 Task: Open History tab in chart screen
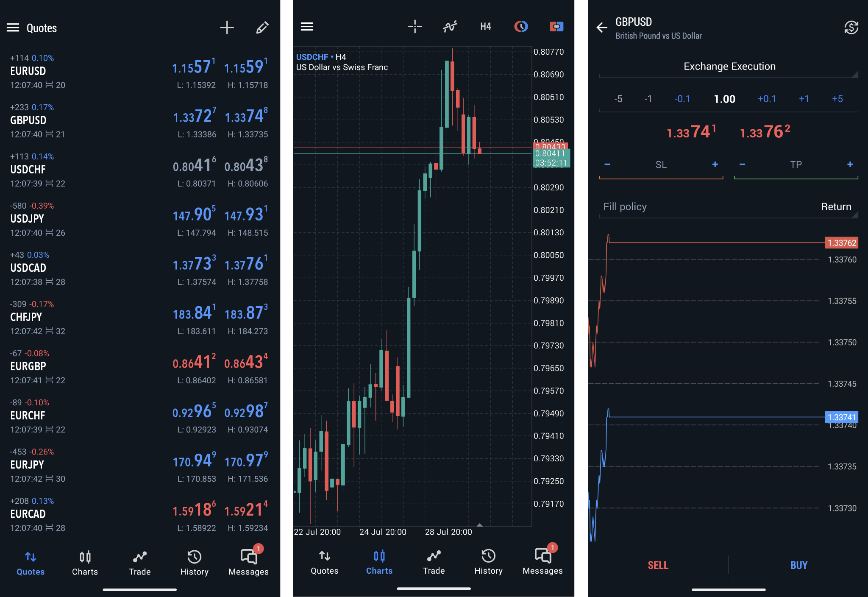(x=488, y=562)
